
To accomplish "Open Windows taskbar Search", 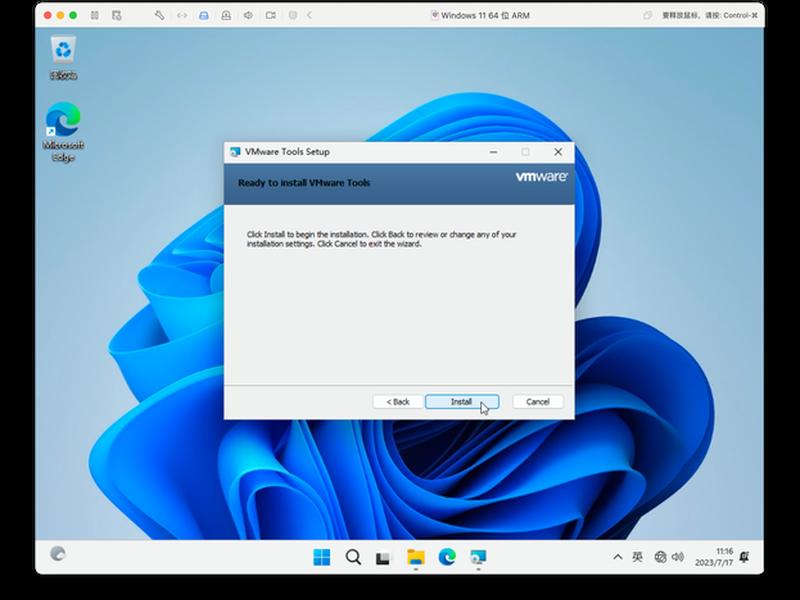I will tap(353, 557).
